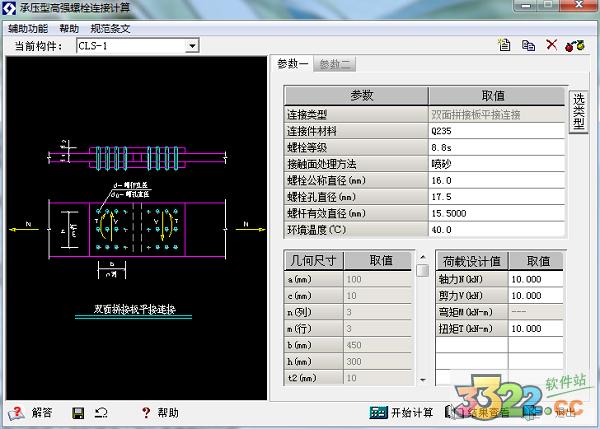This screenshot has width=600, height=429.
Task: Click the red question mark 帮助 button
Action: 160,413
